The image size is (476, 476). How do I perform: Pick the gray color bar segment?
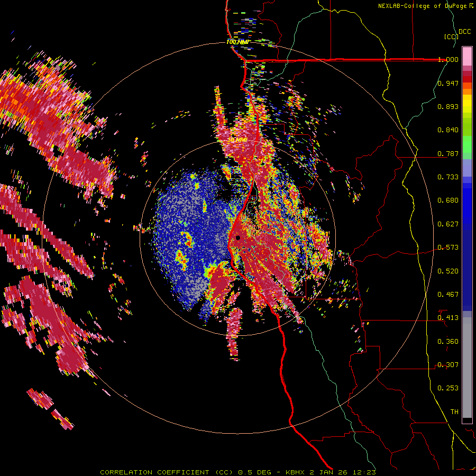[x=467, y=368]
